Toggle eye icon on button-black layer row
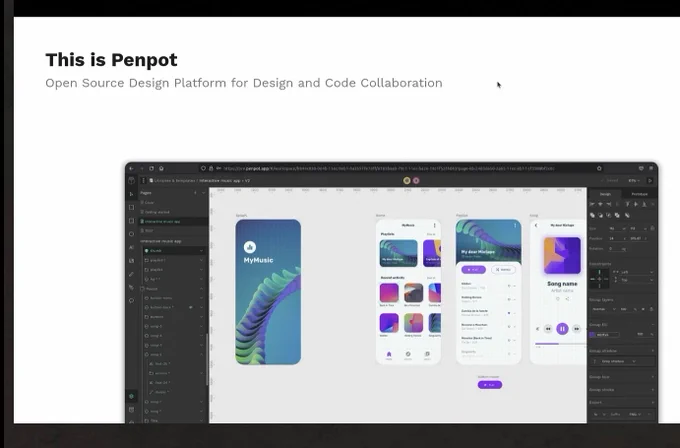The width and height of the screenshot is (680, 448). pyautogui.click(x=191, y=307)
